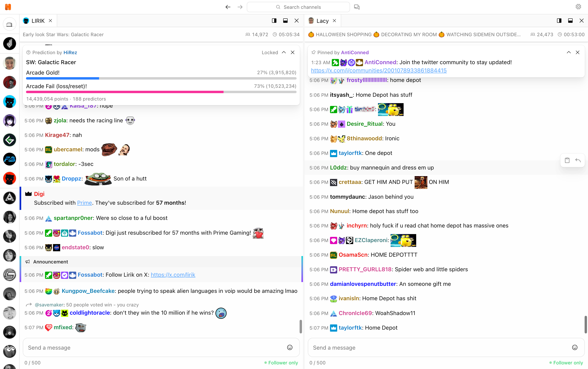This screenshot has height=369, width=588.
Task: Open the x.com/lirik link
Action: 173,275
